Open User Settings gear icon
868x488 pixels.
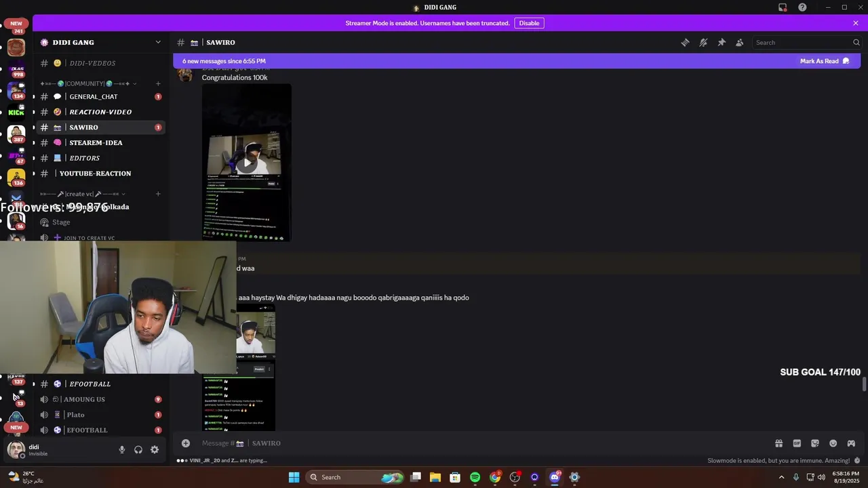tap(155, 449)
